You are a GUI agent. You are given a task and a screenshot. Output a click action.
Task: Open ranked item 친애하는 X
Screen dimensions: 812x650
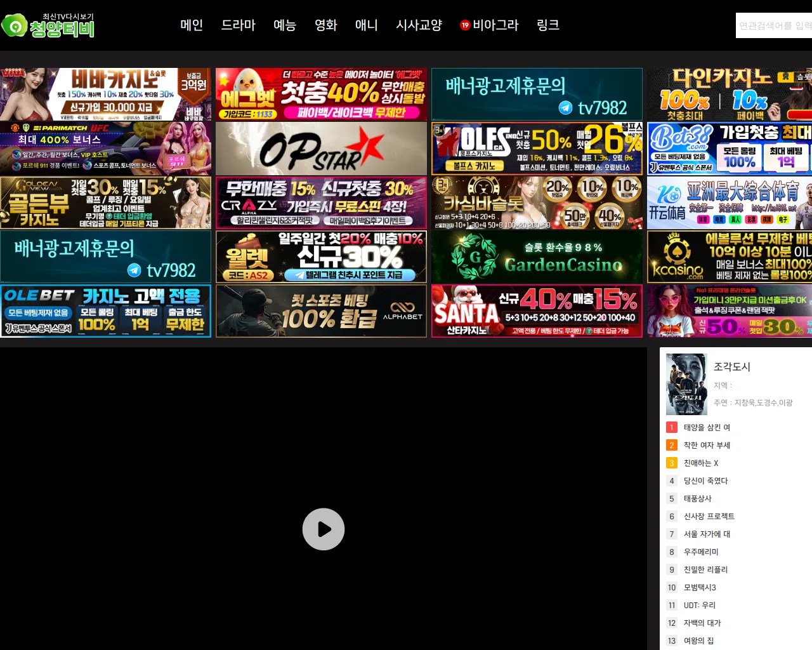(x=701, y=463)
